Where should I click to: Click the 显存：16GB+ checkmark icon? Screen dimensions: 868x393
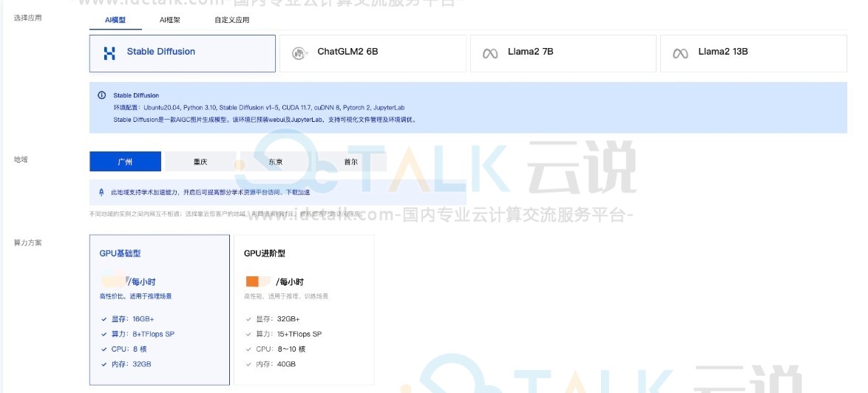point(104,319)
